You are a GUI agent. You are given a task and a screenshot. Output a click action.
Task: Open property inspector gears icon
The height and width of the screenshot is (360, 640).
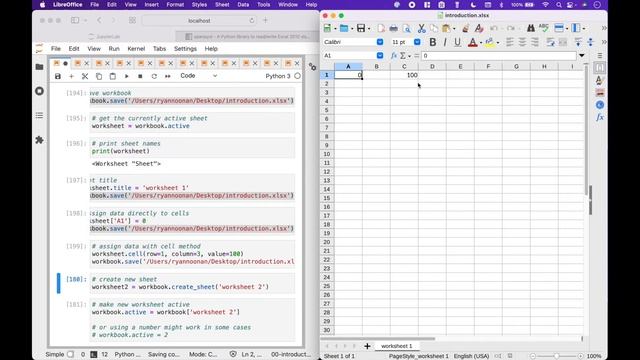coord(312,67)
